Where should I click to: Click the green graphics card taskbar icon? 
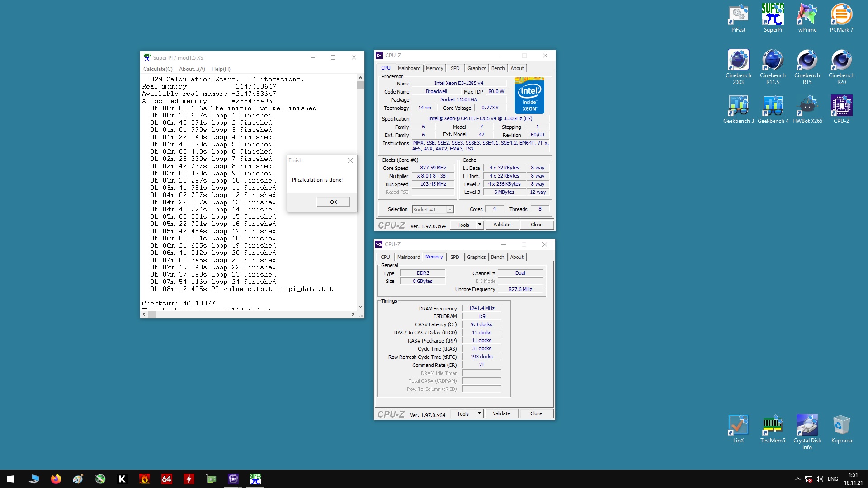211,479
